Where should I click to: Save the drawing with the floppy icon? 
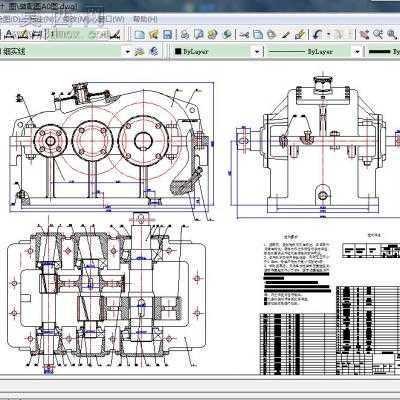click(x=167, y=34)
